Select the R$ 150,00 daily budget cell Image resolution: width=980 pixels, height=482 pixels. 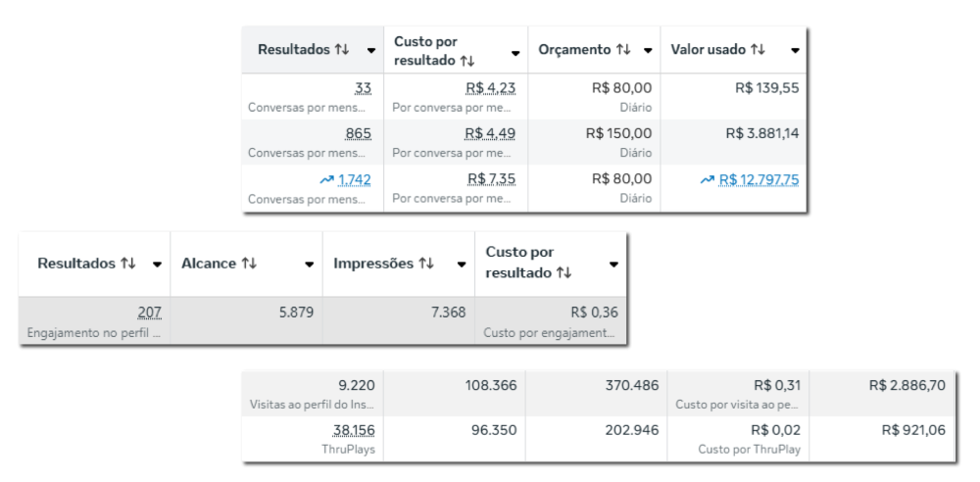(618, 133)
